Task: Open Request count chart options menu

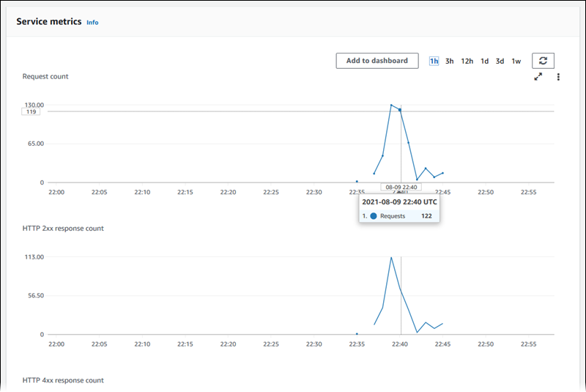Action: 558,77
